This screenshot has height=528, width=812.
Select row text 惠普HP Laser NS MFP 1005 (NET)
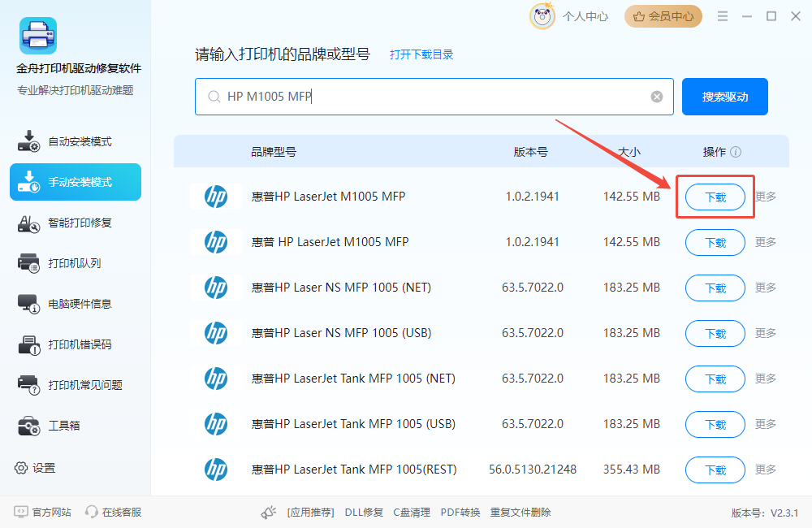(341, 288)
